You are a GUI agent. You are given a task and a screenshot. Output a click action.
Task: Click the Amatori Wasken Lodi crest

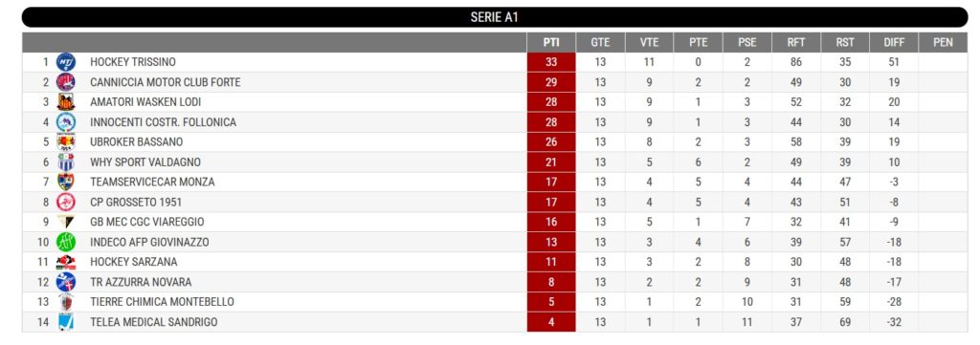(66, 101)
